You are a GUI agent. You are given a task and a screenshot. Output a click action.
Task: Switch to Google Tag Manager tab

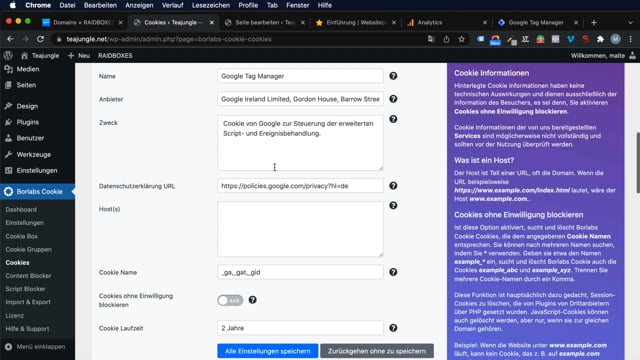tap(538, 22)
